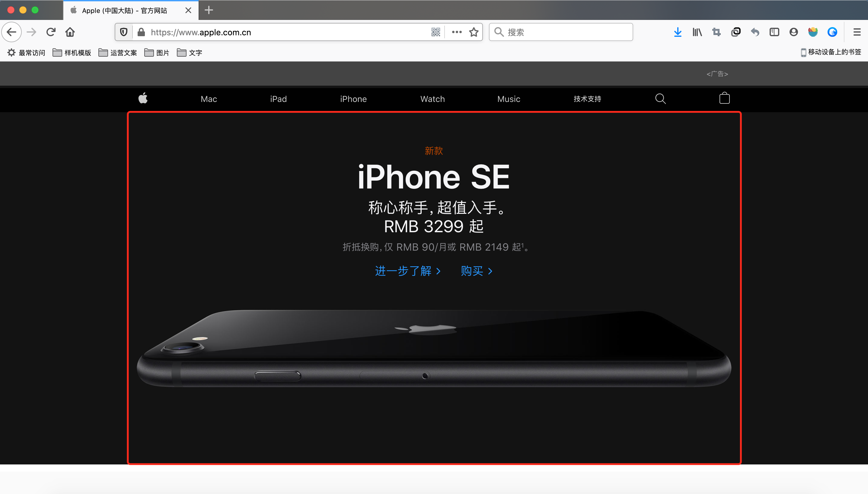Open the Firefox hamburger menu
This screenshot has width=868, height=494.
coord(857,32)
